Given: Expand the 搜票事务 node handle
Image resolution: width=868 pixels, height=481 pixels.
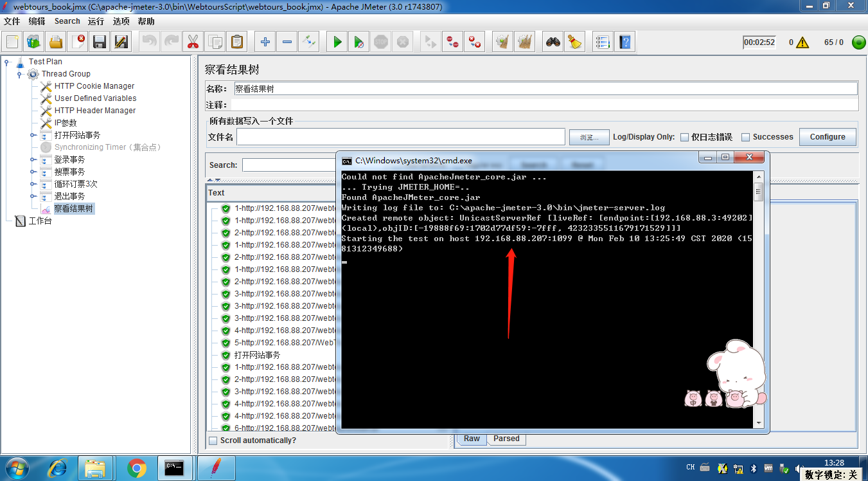Looking at the screenshot, I should click(33, 172).
